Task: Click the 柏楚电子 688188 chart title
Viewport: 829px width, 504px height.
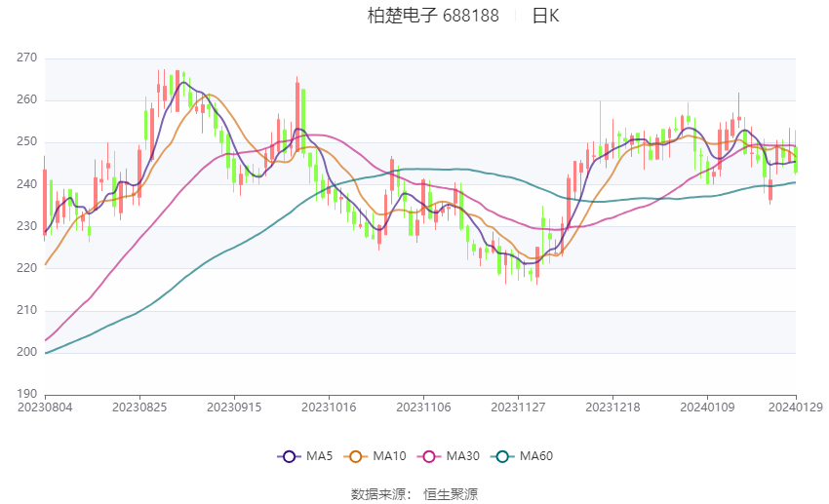Action: coord(433,16)
